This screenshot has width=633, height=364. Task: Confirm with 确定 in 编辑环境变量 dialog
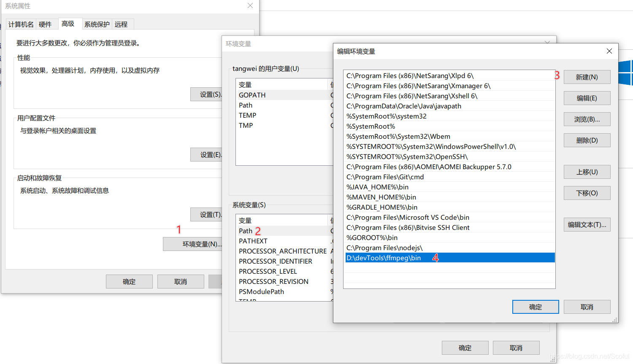coord(536,307)
